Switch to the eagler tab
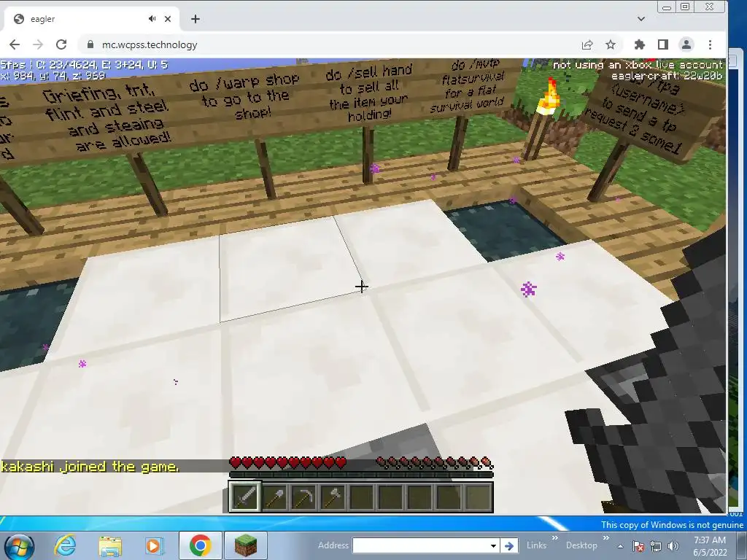 pyautogui.click(x=92, y=19)
